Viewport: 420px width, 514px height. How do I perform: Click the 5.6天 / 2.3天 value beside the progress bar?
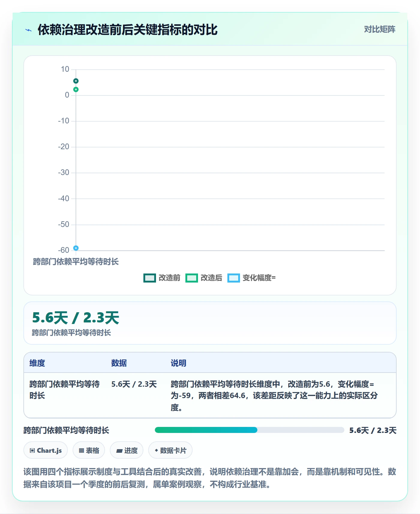pyautogui.click(x=373, y=430)
